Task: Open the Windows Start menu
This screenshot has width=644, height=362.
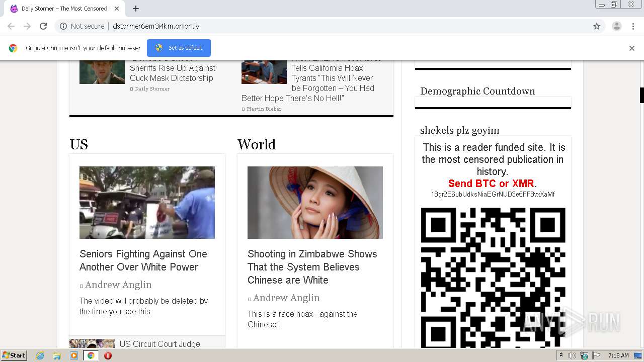Action: tap(14, 355)
